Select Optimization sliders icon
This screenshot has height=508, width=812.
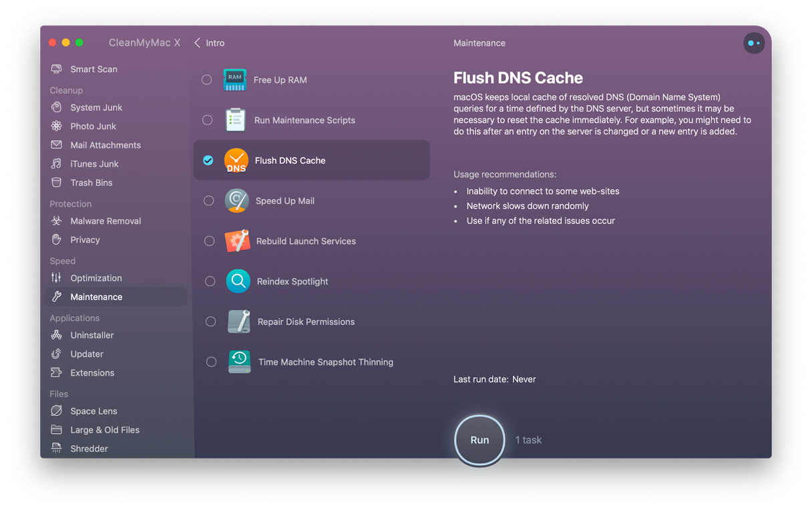(x=57, y=277)
